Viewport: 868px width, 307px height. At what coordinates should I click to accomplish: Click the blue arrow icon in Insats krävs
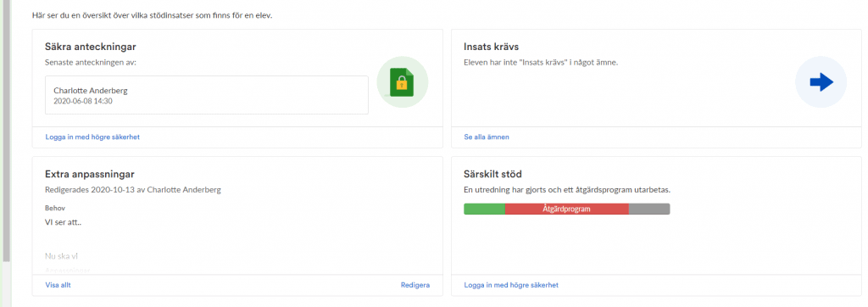[821, 82]
